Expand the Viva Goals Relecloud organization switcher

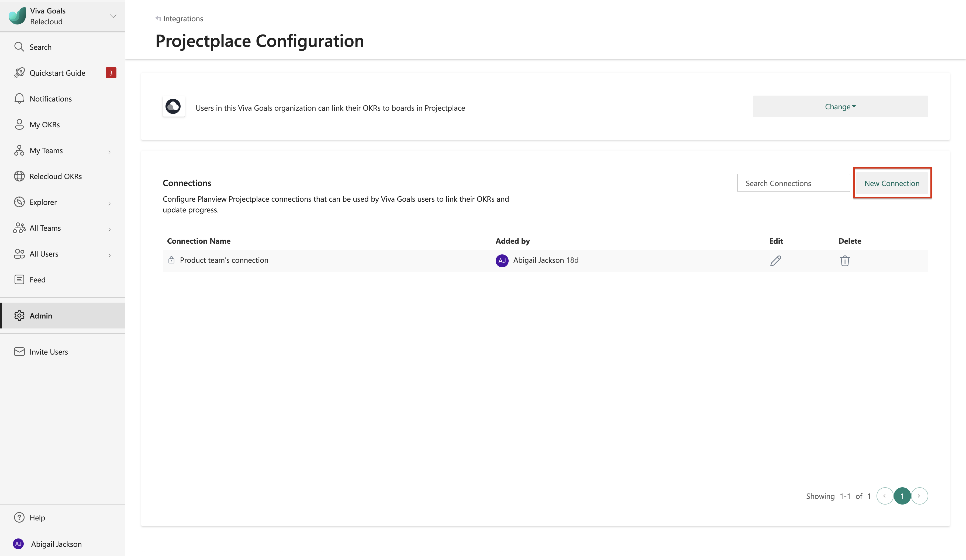pyautogui.click(x=113, y=16)
